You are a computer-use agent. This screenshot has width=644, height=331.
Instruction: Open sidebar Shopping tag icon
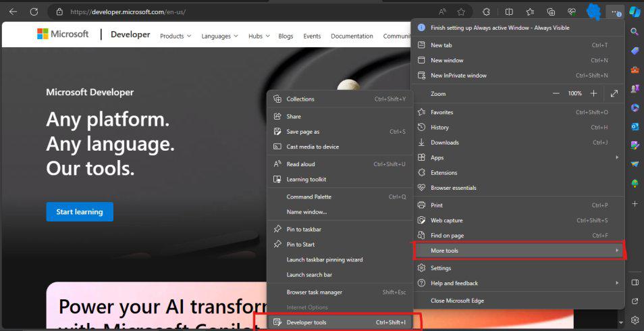point(635,51)
